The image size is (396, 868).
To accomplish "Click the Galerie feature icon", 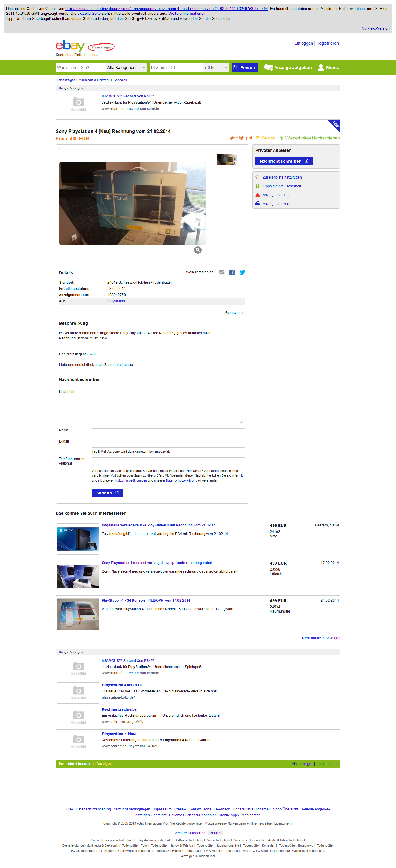I will [258, 138].
